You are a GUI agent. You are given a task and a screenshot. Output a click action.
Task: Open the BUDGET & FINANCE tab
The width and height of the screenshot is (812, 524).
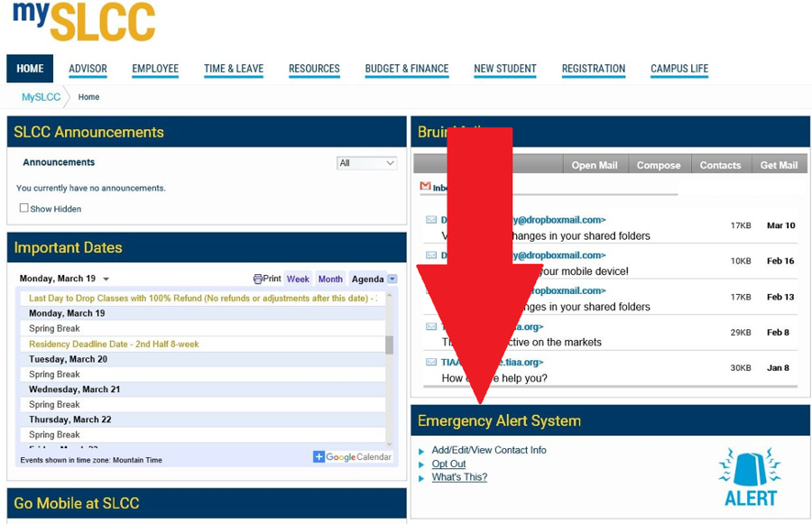(407, 69)
